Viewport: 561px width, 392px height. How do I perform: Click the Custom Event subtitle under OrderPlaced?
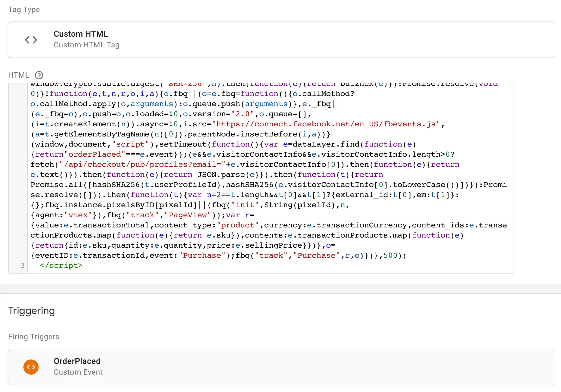click(78, 372)
